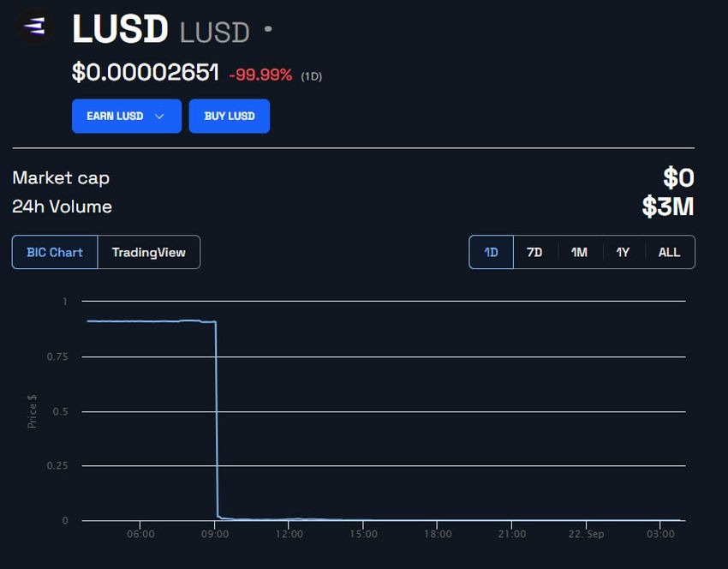Click the 24h Volume row
Image resolution: width=728 pixels, height=569 pixels.
pyautogui.click(x=62, y=207)
